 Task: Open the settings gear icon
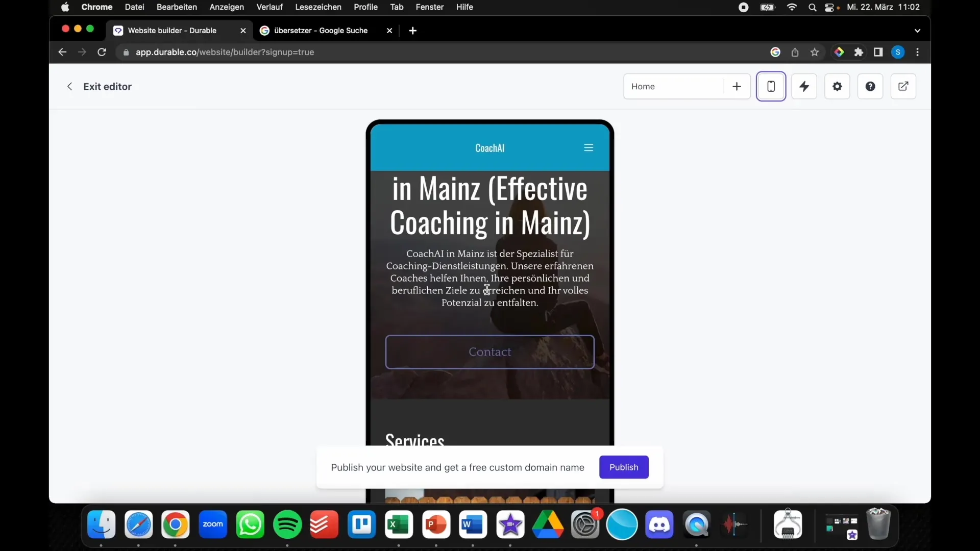837,86
